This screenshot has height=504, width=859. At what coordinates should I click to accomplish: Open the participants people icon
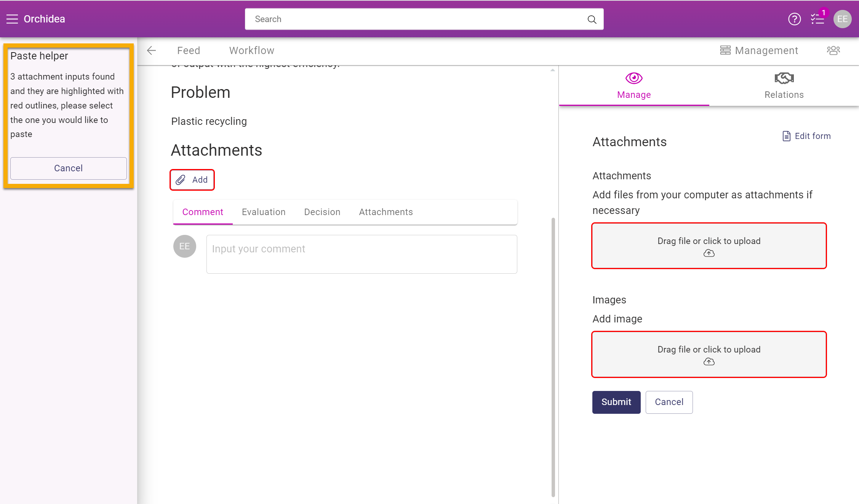(833, 51)
